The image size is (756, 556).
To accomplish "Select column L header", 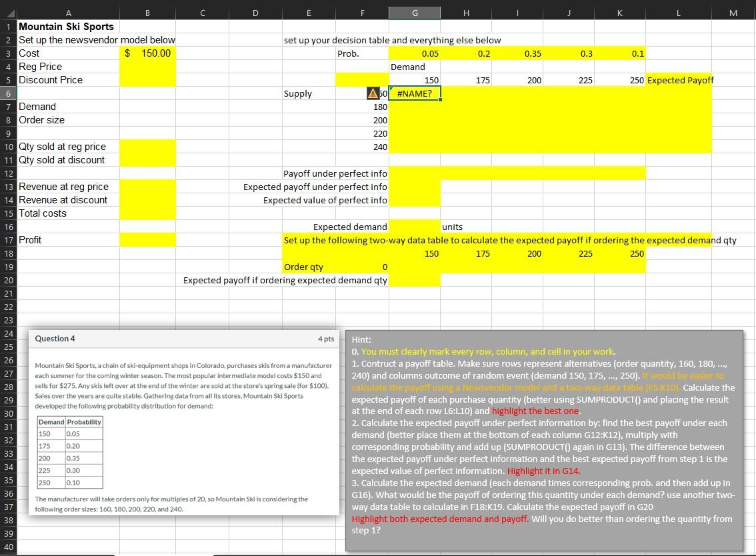I will coord(679,13).
